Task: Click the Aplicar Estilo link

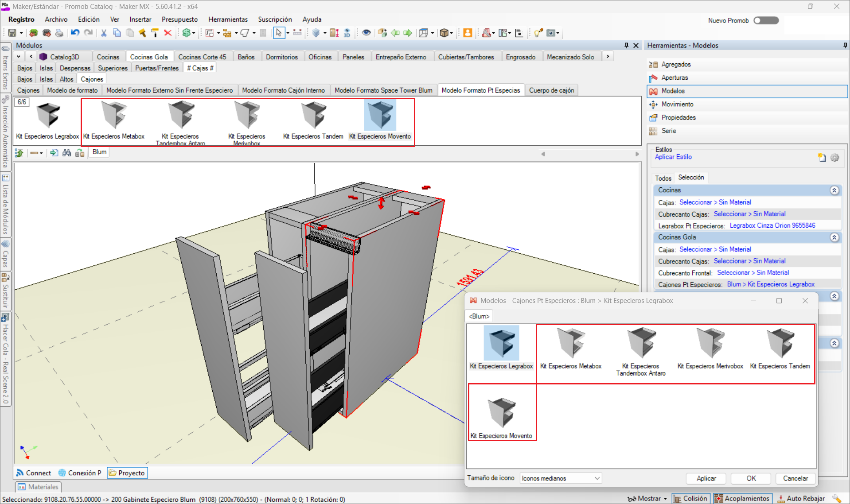Action: 673,157
